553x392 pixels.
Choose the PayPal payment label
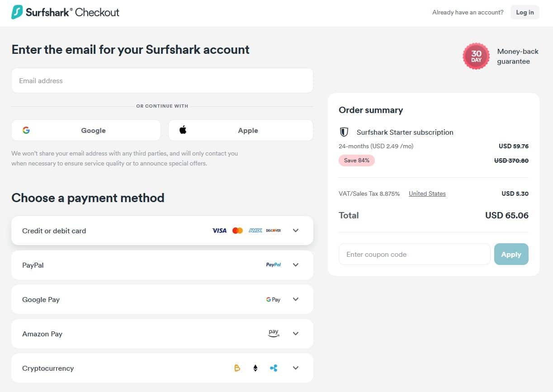33,265
